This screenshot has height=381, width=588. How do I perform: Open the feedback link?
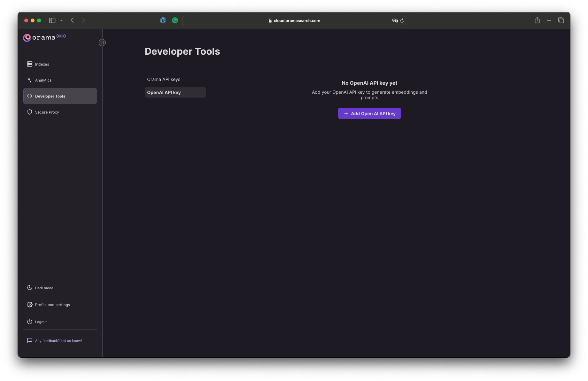pos(54,341)
